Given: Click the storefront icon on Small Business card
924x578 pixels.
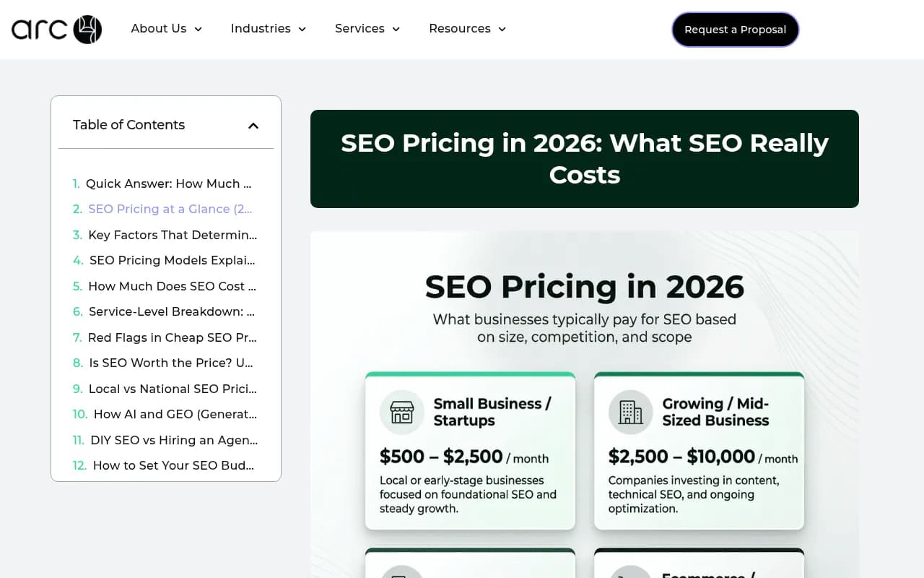Looking at the screenshot, I should [x=402, y=413].
